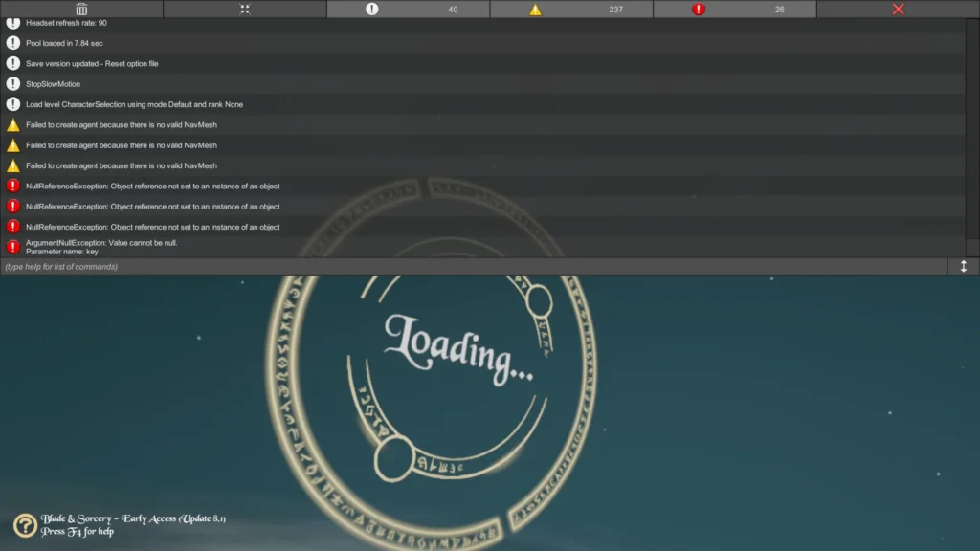Focus the 'type help for list of commands' field
Viewport: 980px width, 551px height.
coord(473,267)
